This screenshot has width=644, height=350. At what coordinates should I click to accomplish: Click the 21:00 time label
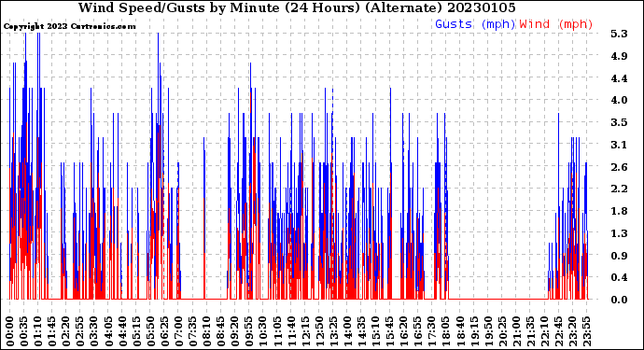515,331
